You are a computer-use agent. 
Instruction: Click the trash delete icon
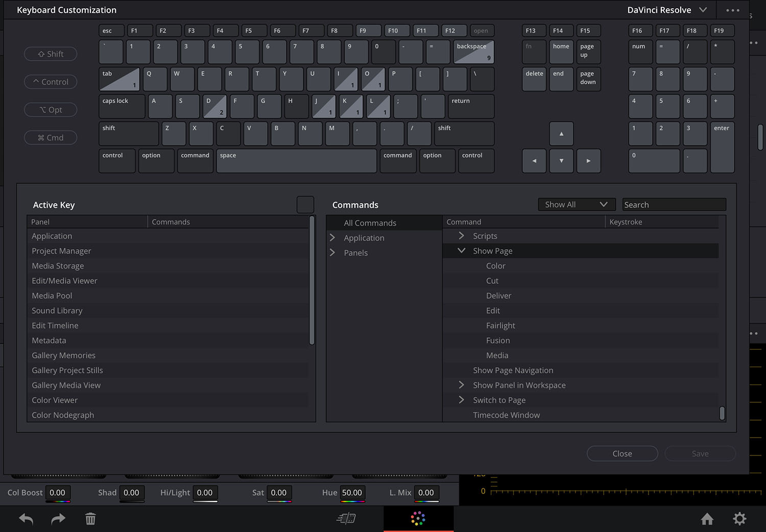(x=90, y=519)
